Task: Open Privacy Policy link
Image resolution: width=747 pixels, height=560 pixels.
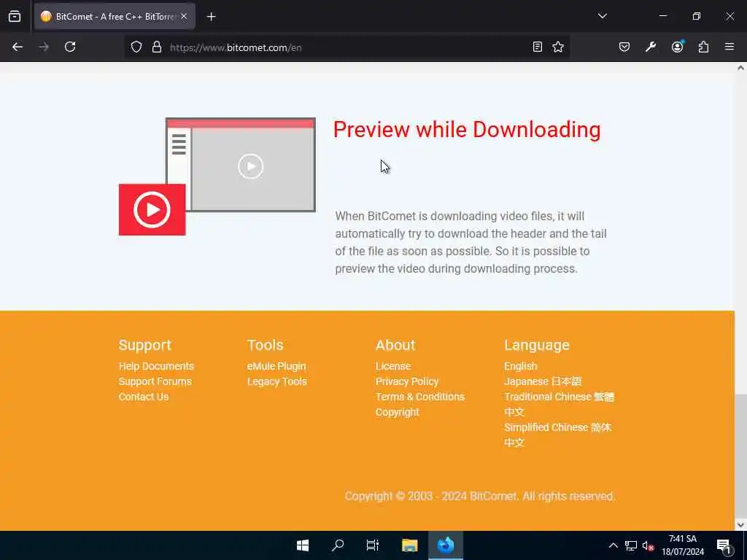Action: point(407,381)
